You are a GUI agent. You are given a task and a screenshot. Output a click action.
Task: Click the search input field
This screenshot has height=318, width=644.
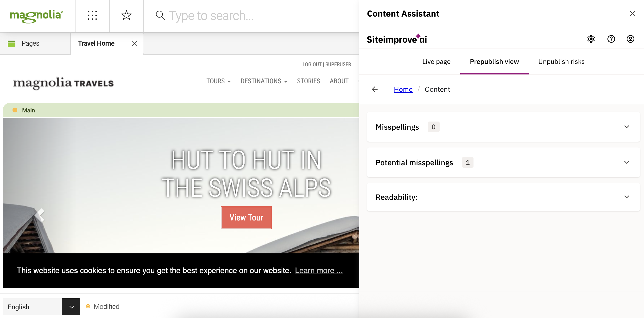(x=225, y=15)
